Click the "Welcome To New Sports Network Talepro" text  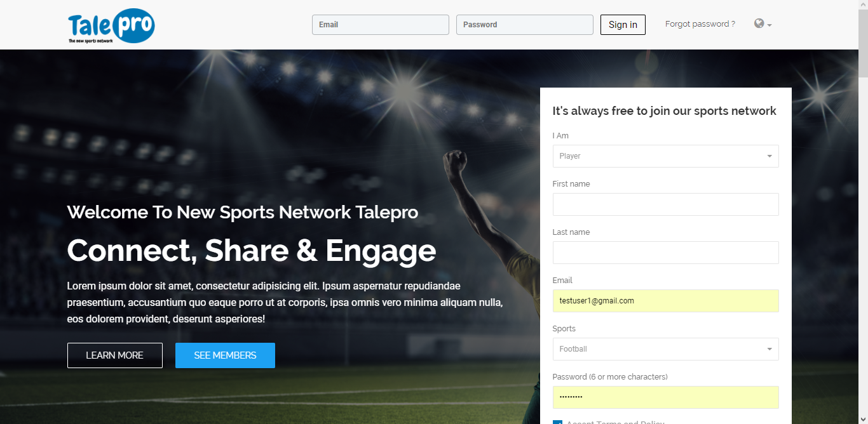243,212
